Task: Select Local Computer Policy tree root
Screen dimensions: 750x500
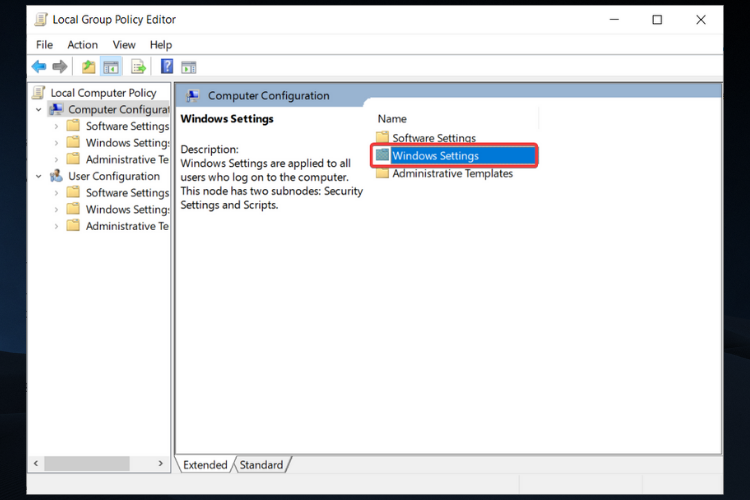Action: 103,92
